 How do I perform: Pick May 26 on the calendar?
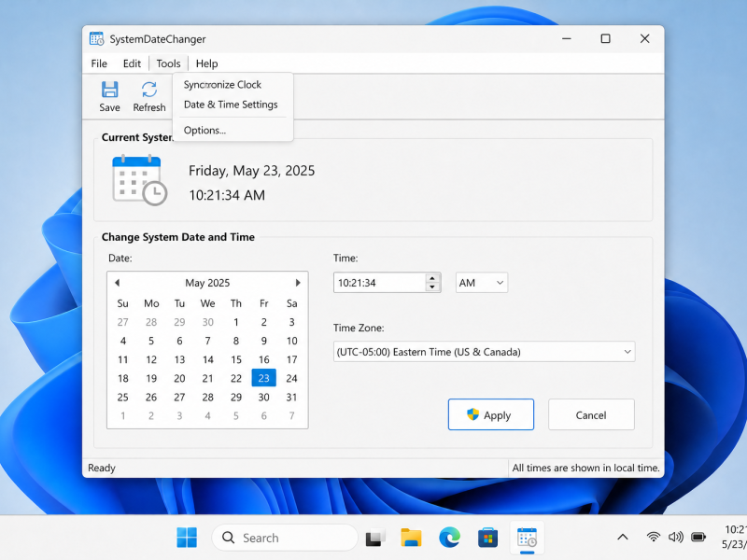pos(151,398)
